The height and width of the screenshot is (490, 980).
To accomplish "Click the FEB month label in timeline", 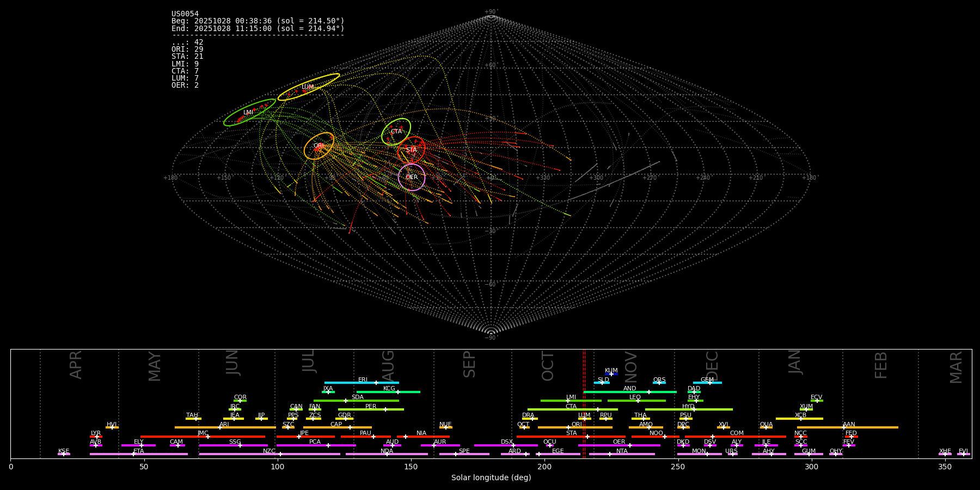I will point(881,365).
